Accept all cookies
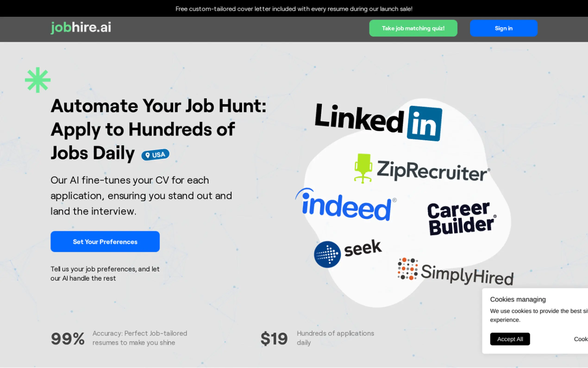This screenshot has height=368, width=588. point(510,339)
